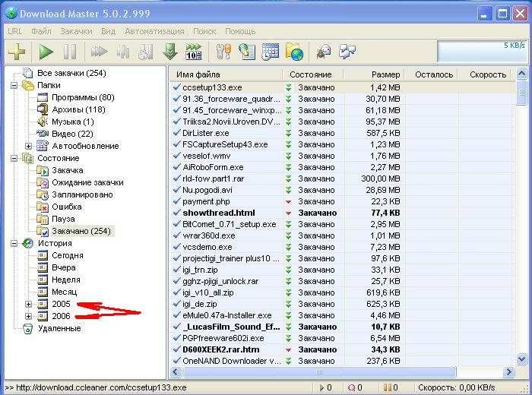
Task: Open the Удаленные trash item
Action: click(59, 329)
